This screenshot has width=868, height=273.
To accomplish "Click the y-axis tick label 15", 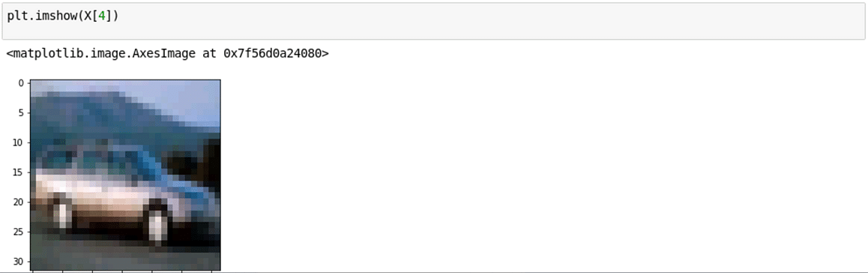I will [18, 172].
